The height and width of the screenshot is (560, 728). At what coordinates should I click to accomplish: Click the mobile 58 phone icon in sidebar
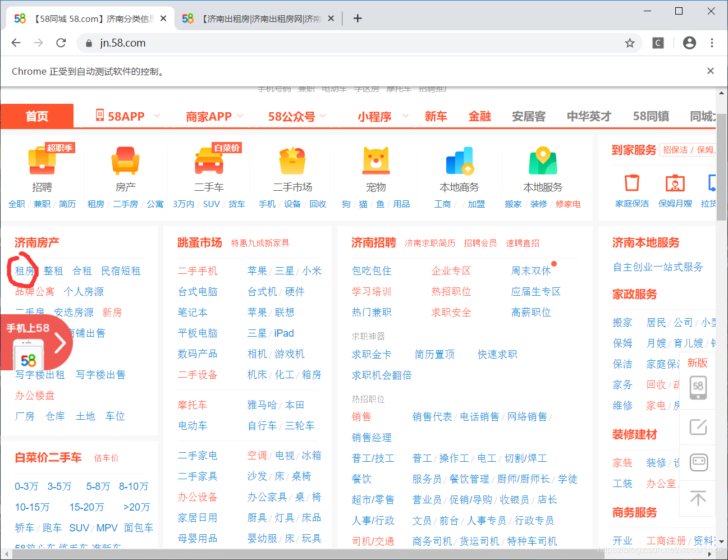coord(698,387)
